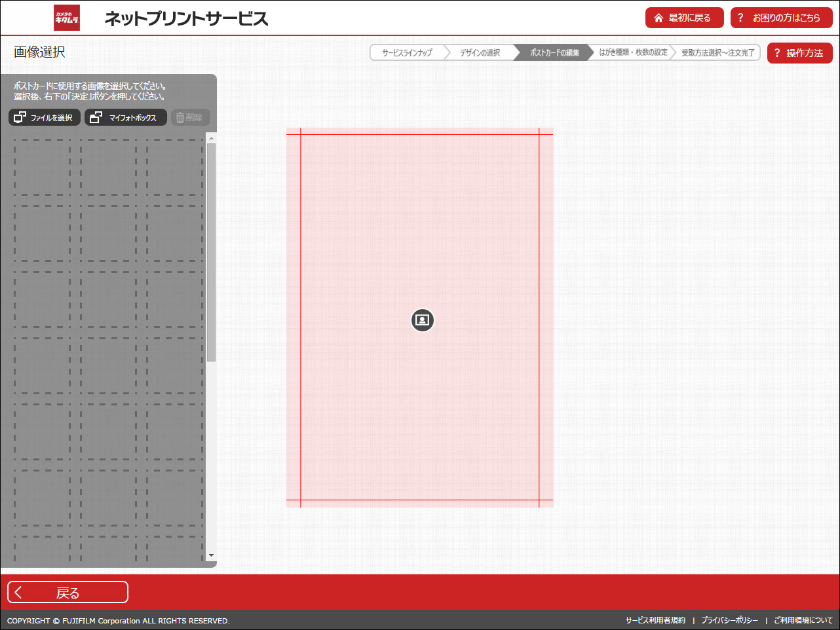The width and height of the screenshot is (840, 630).
Task: Click the scrollbar down arrow
Action: (x=211, y=555)
